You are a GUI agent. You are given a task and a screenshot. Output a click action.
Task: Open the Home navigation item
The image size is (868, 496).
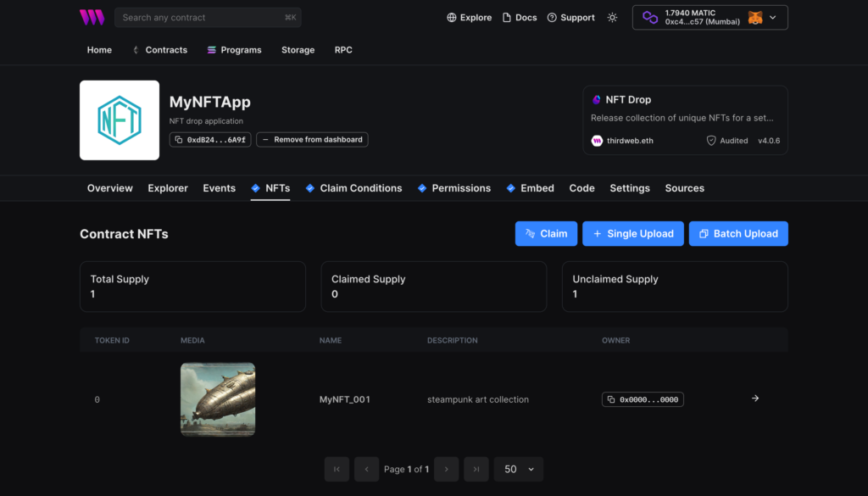coord(99,50)
